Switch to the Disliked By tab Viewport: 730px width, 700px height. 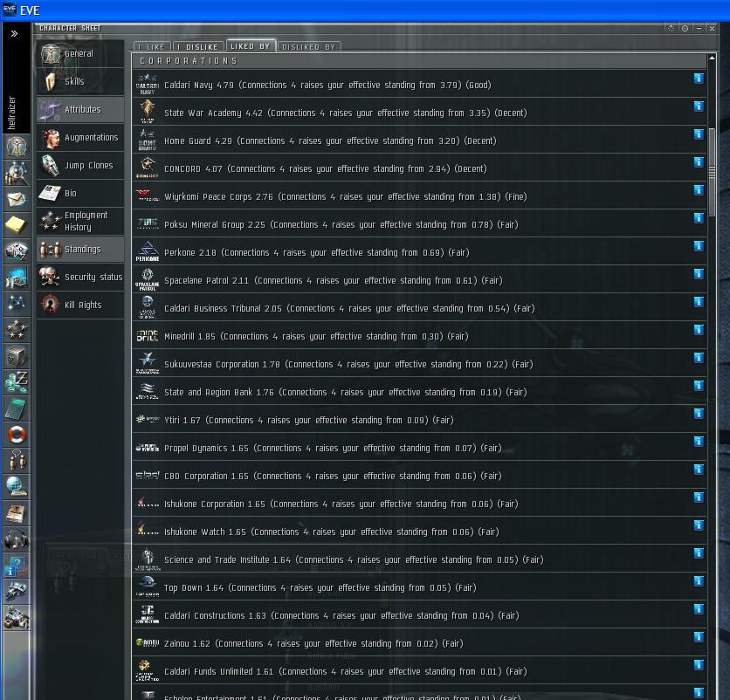[308, 46]
